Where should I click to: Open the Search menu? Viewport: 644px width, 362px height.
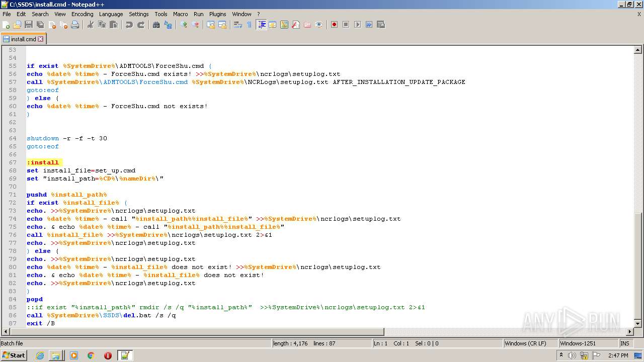pyautogui.click(x=40, y=14)
